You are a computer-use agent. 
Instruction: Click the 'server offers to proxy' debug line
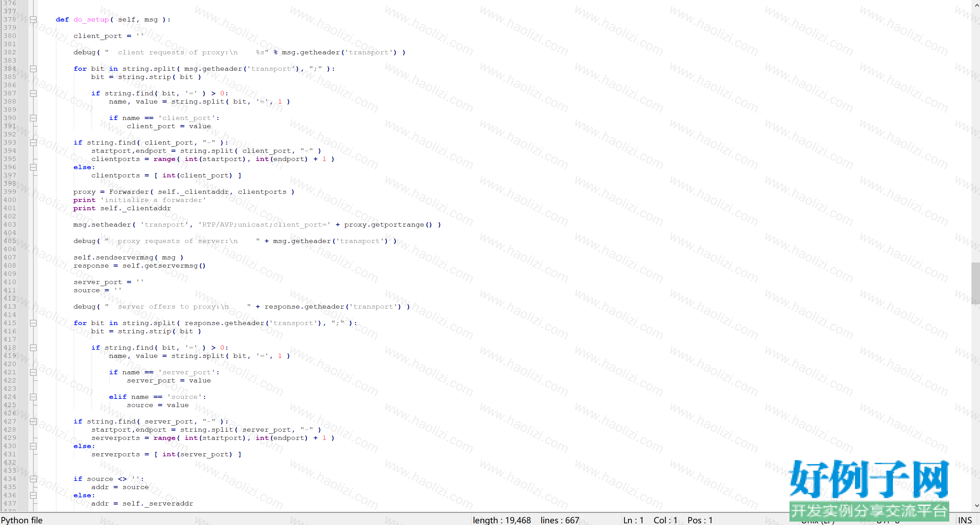(242, 307)
